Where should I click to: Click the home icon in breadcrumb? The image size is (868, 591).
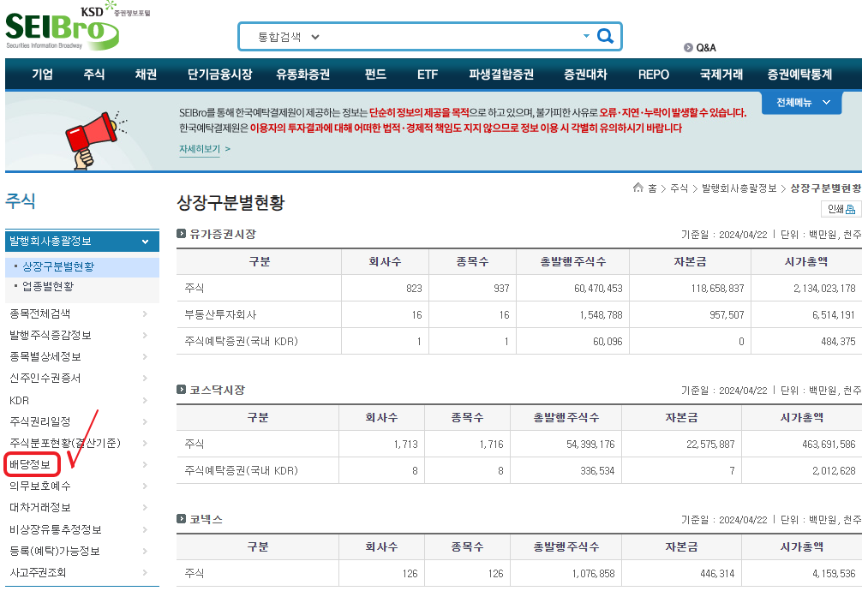(x=638, y=188)
